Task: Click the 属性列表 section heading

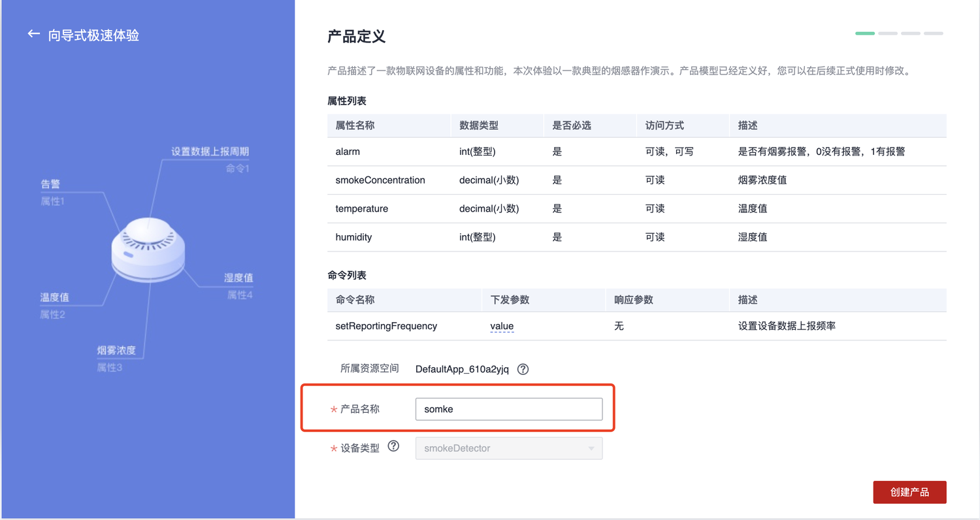Action: [x=347, y=101]
